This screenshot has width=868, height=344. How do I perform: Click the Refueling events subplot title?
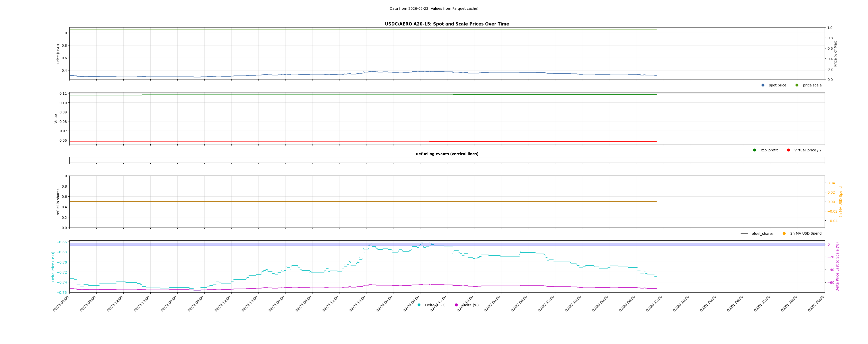[x=447, y=154]
